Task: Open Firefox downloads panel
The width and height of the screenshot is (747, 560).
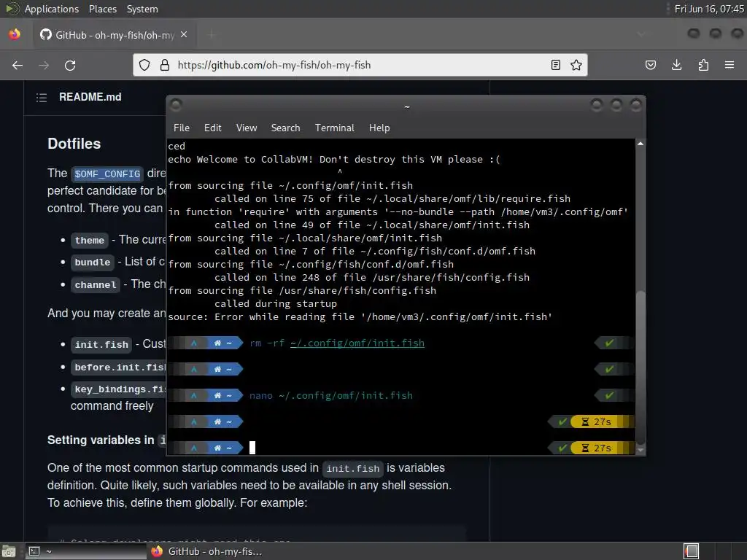Action: [x=676, y=65]
